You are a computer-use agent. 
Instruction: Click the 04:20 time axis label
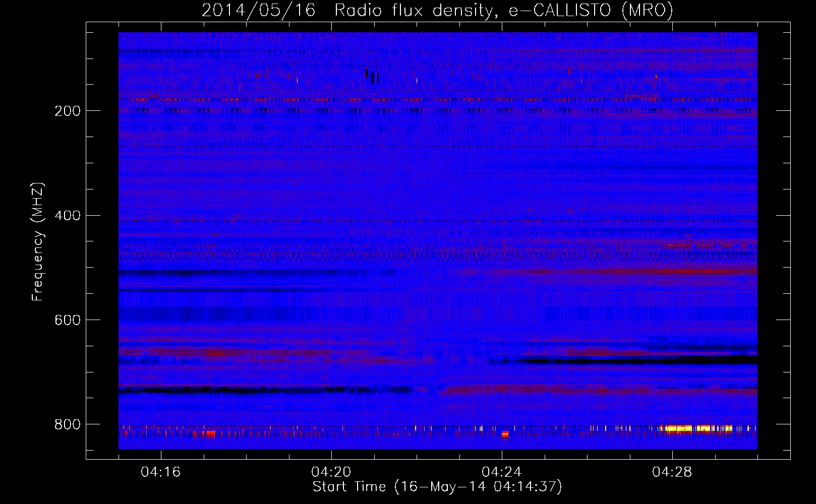(331, 472)
